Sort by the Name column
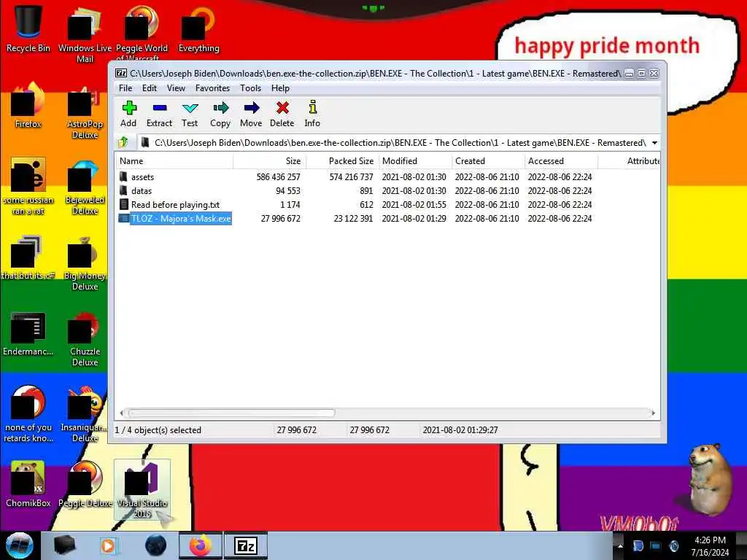 point(174,161)
